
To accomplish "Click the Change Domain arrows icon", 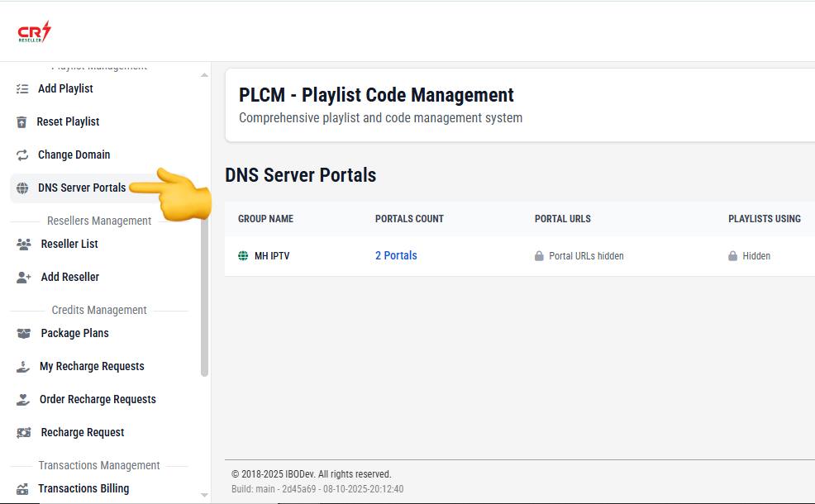I will pyautogui.click(x=22, y=155).
